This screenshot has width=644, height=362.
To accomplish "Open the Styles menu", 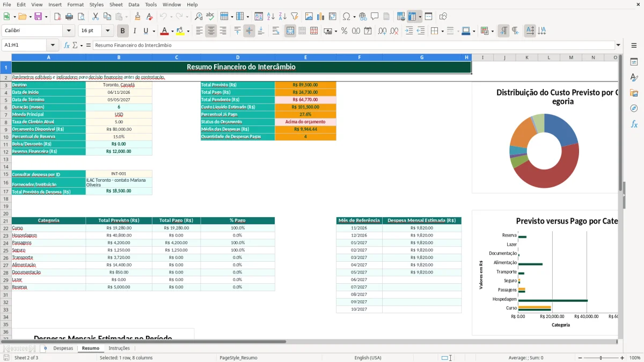I will [97, 4].
